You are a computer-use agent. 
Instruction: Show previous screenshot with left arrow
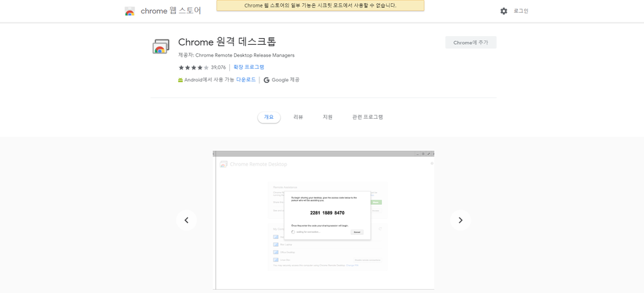coord(187,220)
